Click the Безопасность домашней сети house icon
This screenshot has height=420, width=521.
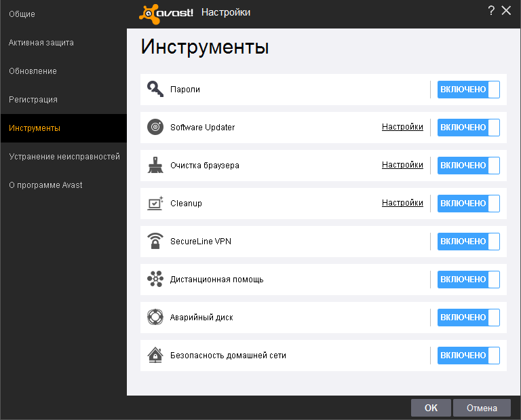155,356
